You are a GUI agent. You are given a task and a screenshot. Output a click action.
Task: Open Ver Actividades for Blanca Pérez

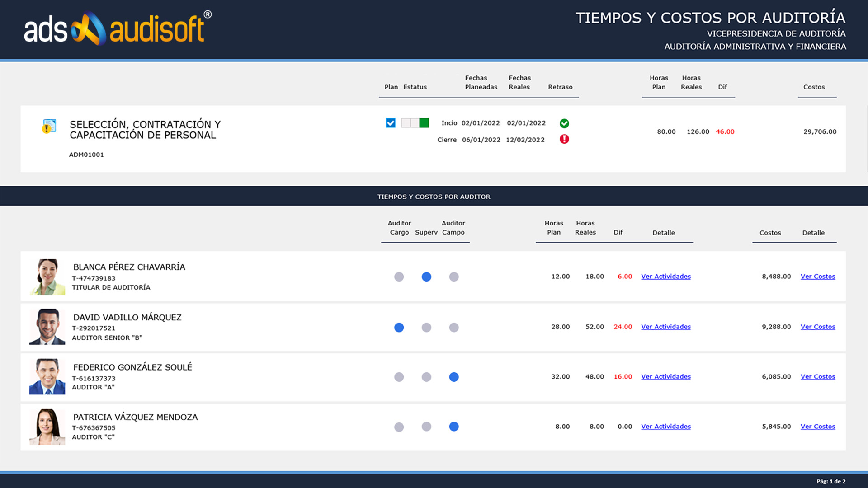point(666,276)
